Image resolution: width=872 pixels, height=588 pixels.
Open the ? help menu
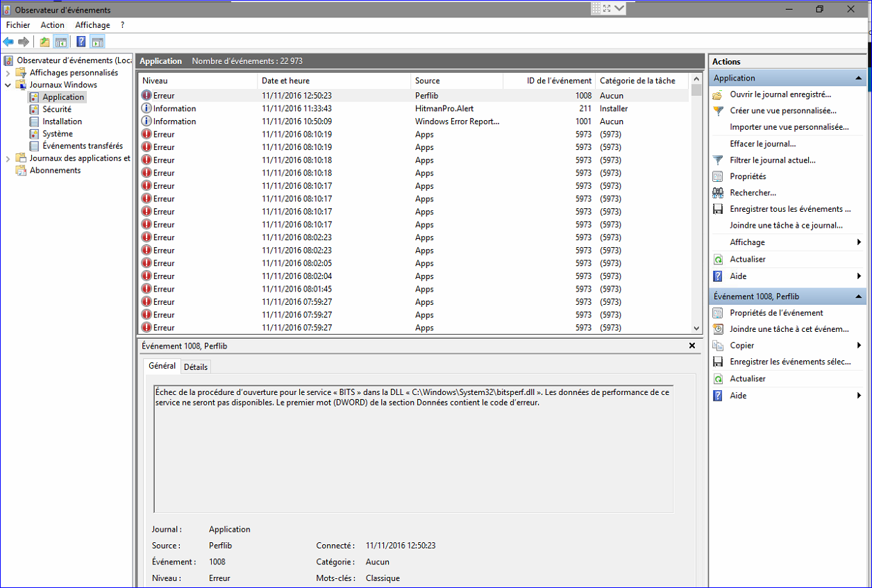coord(122,25)
